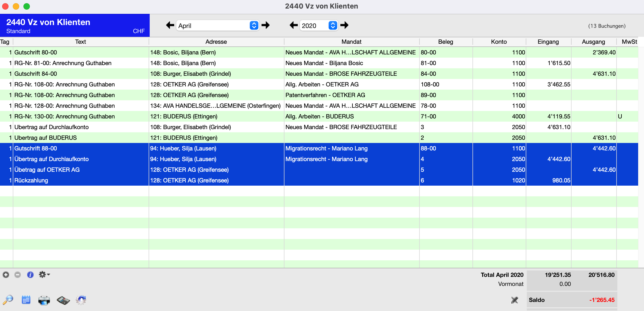This screenshot has width=644, height=311.
Task: Click Eingang amount 980.05
Action: [561, 180]
